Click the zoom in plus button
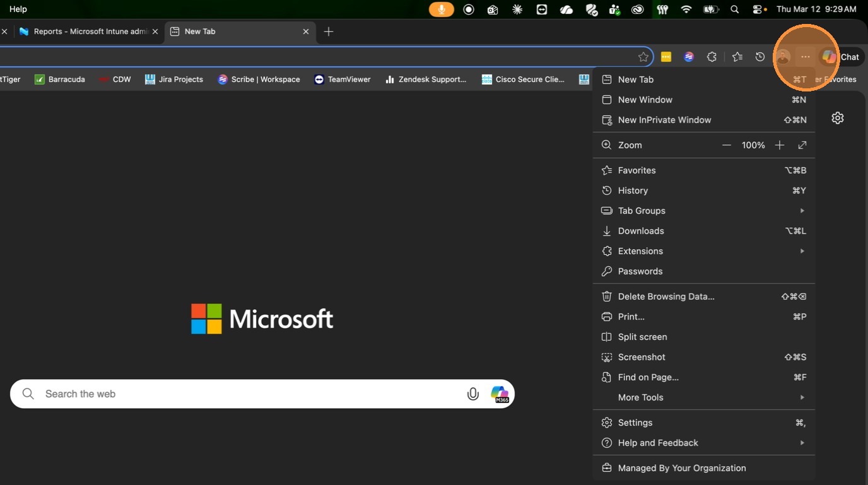This screenshot has height=485, width=868. (x=780, y=145)
